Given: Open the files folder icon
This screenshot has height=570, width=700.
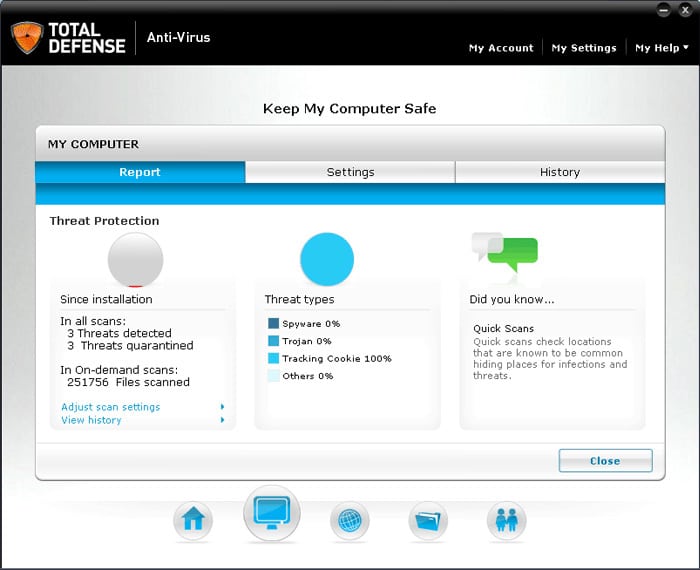Looking at the screenshot, I should tap(428, 520).
